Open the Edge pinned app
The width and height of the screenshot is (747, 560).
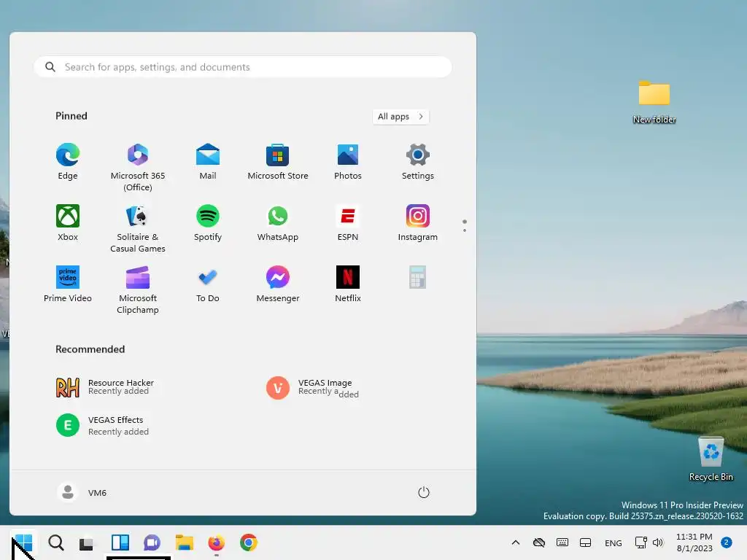coord(68,162)
